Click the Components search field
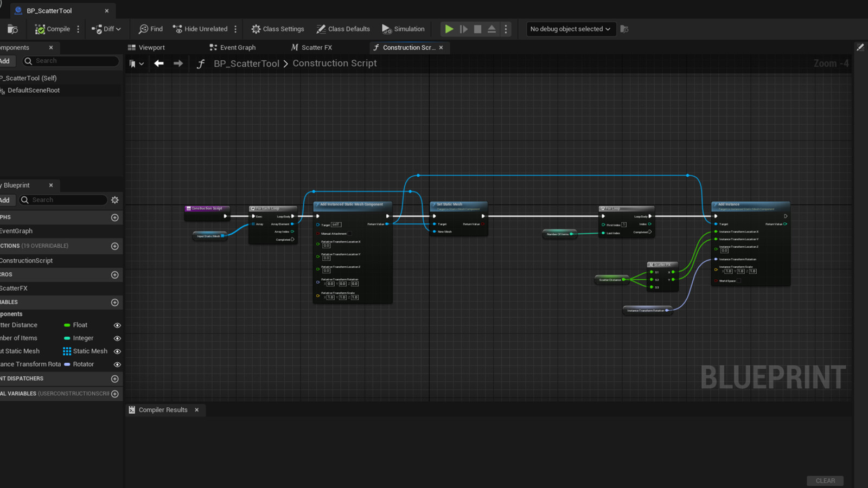Screen dimensions: 868x488 pyautogui.click(x=70, y=61)
